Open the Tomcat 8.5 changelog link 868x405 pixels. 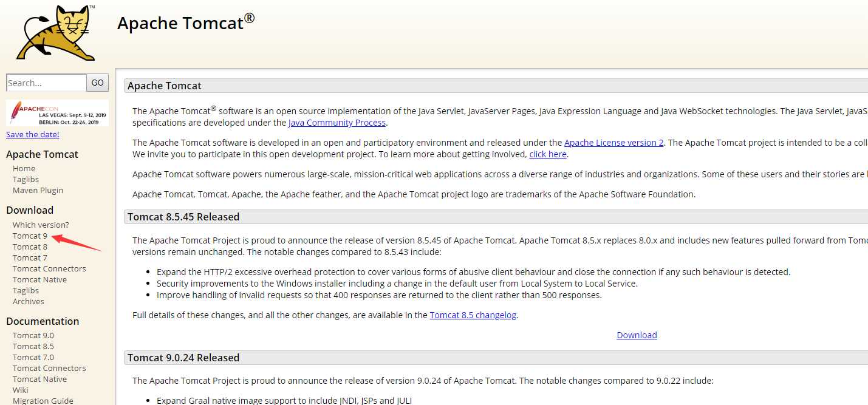(473, 315)
